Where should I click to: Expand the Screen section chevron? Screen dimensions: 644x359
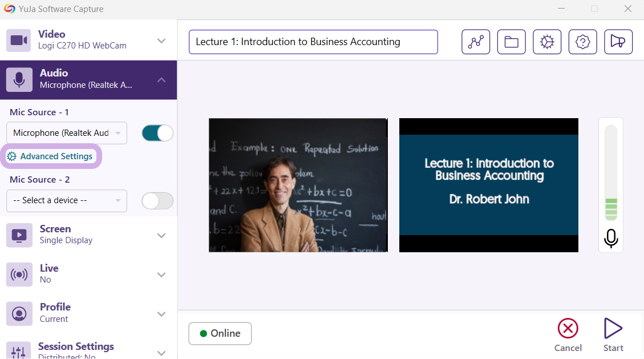pyautogui.click(x=161, y=236)
